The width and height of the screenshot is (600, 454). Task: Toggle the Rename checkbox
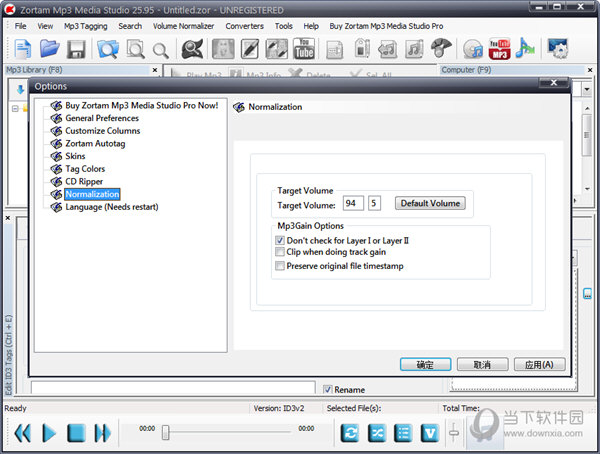[x=328, y=390]
